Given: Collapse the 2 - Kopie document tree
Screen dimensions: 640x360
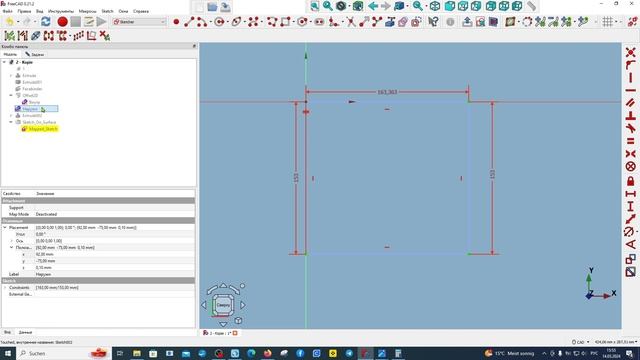Looking at the screenshot, I should click(x=4, y=62).
